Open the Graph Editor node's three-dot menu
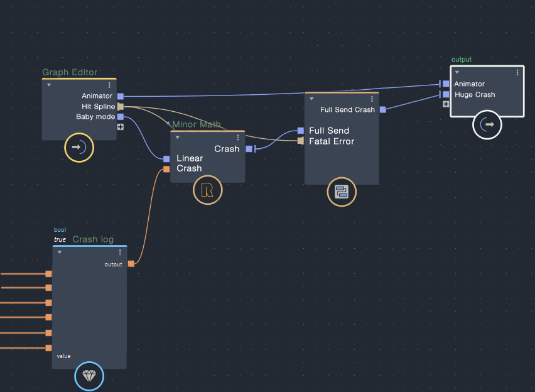 click(x=109, y=85)
